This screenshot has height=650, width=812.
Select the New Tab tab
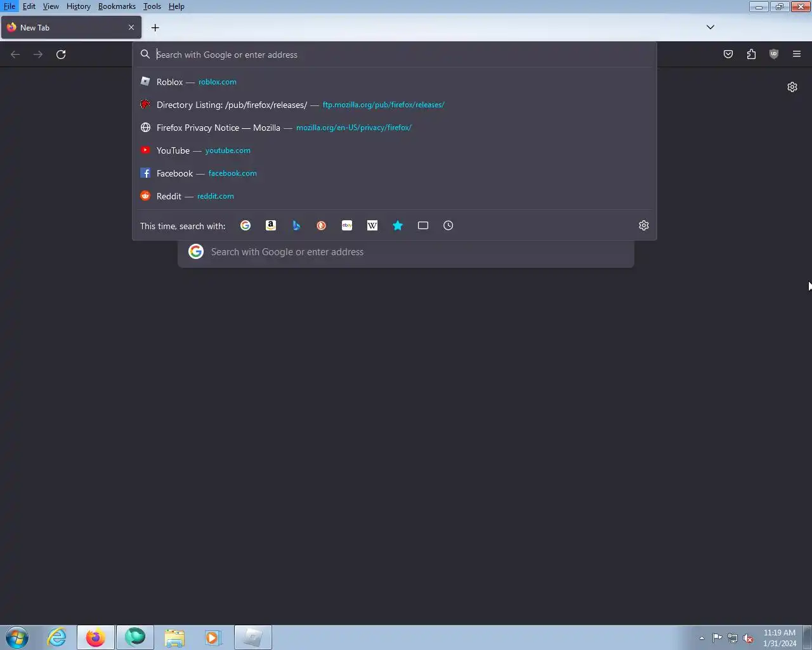pyautogui.click(x=71, y=27)
